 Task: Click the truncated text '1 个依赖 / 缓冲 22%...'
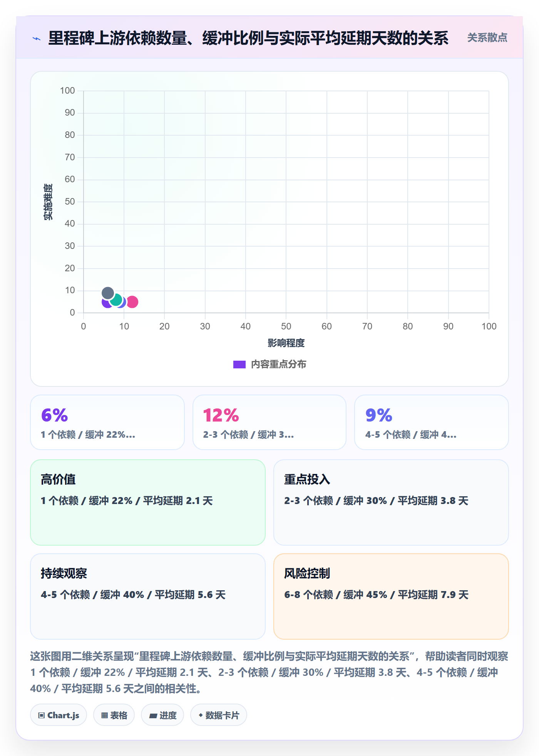[x=88, y=435]
